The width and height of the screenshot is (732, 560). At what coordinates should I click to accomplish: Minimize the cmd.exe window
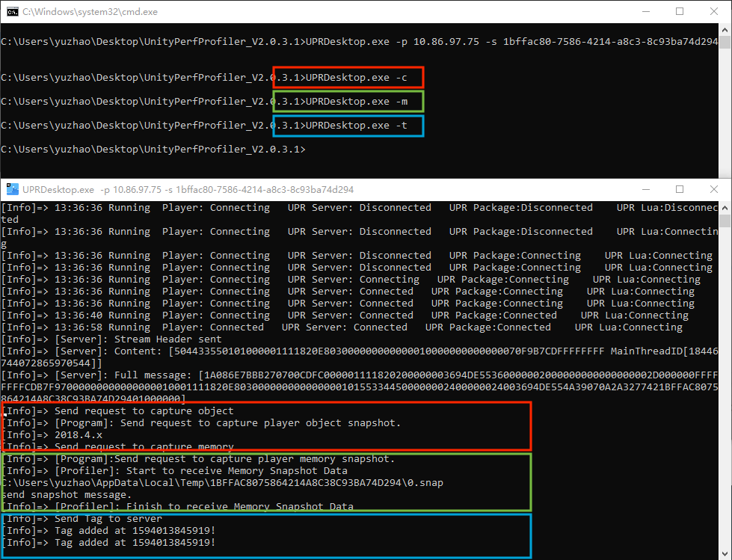643,12
